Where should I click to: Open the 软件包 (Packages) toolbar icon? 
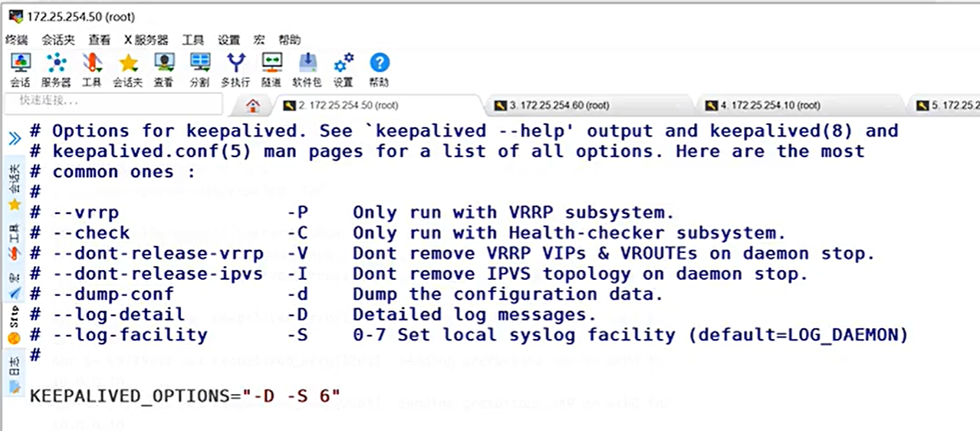[x=307, y=70]
